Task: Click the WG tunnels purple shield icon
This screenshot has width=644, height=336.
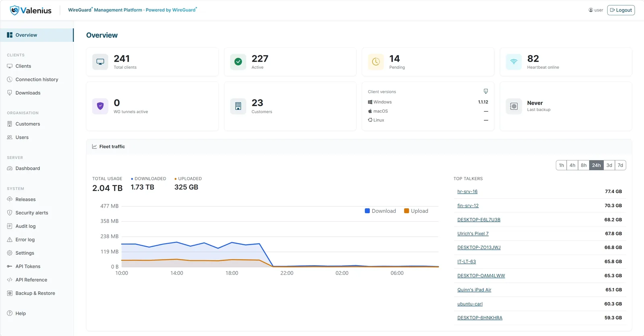Action: pos(100,106)
